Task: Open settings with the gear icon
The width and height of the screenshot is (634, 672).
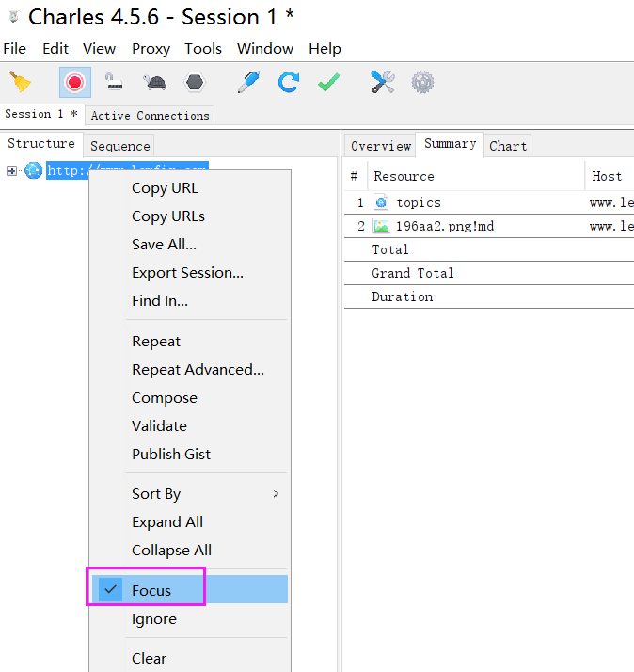Action: [422, 82]
